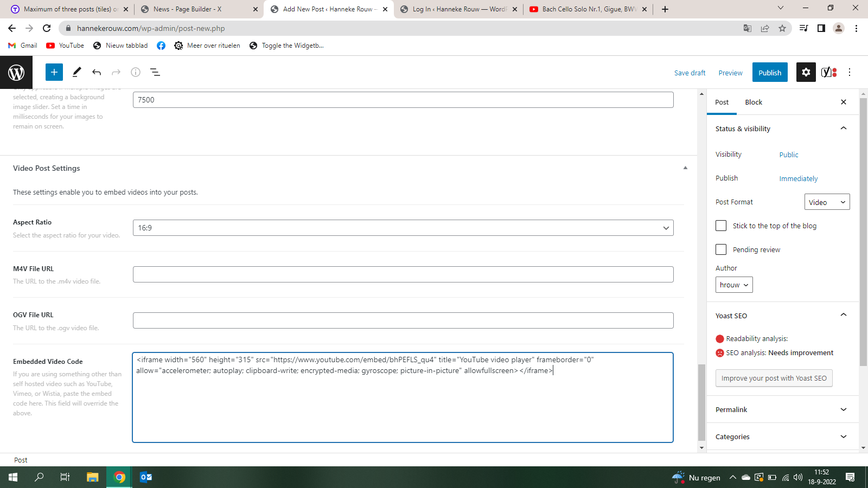Click the M4V File URL field
This screenshot has height=488, width=868.
[403, 274]
